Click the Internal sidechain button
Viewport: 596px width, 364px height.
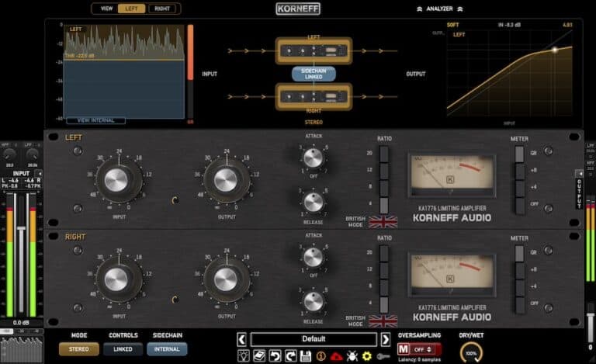point(167,348)
